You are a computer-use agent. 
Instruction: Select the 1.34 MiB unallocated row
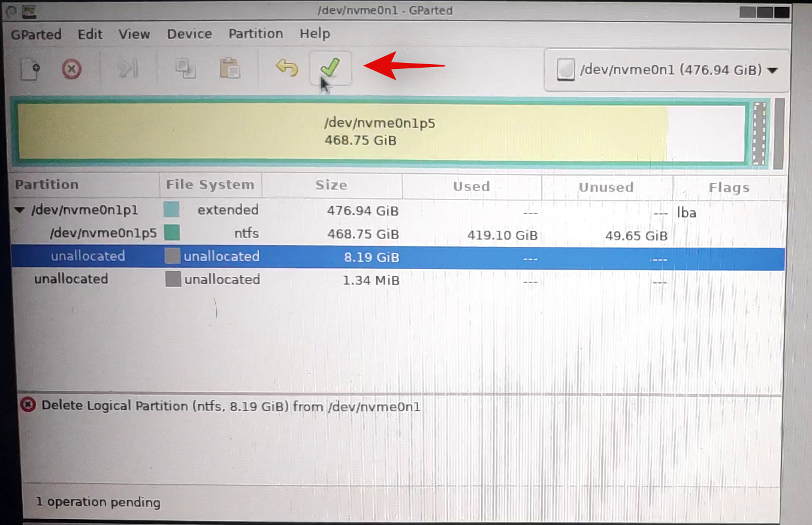coord(398,280)
